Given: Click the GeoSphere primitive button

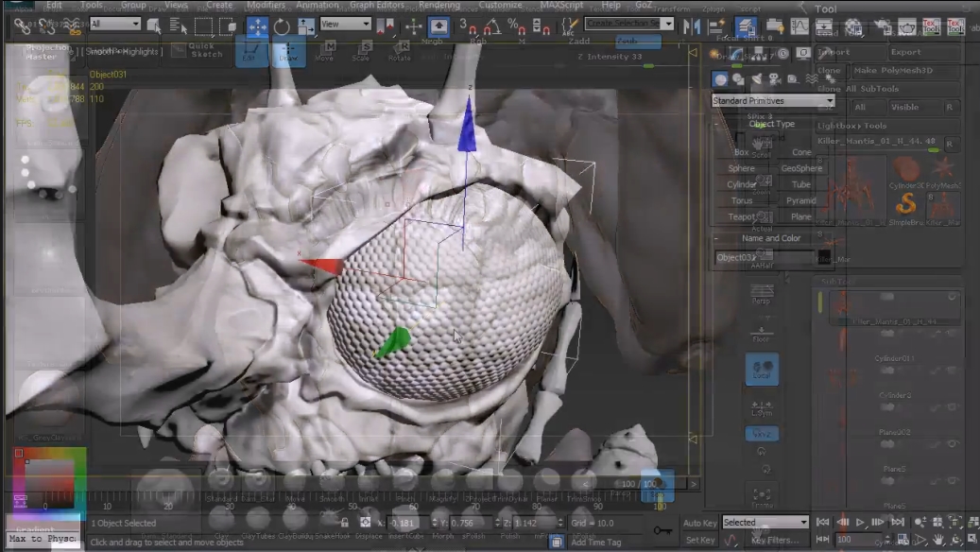Looking at the screenshot, I should (x=801, y=168).
